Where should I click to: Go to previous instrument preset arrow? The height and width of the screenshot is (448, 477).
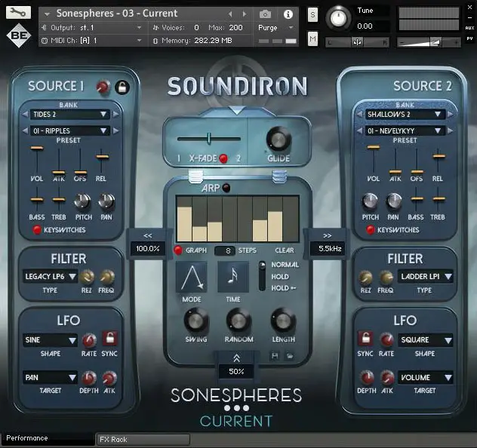(x=230, y=14)
